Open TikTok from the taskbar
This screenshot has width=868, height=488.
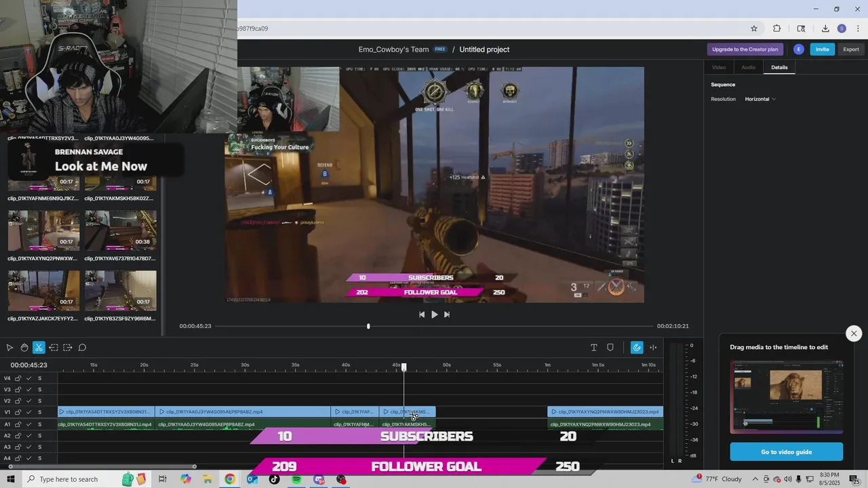click(274, 479)
